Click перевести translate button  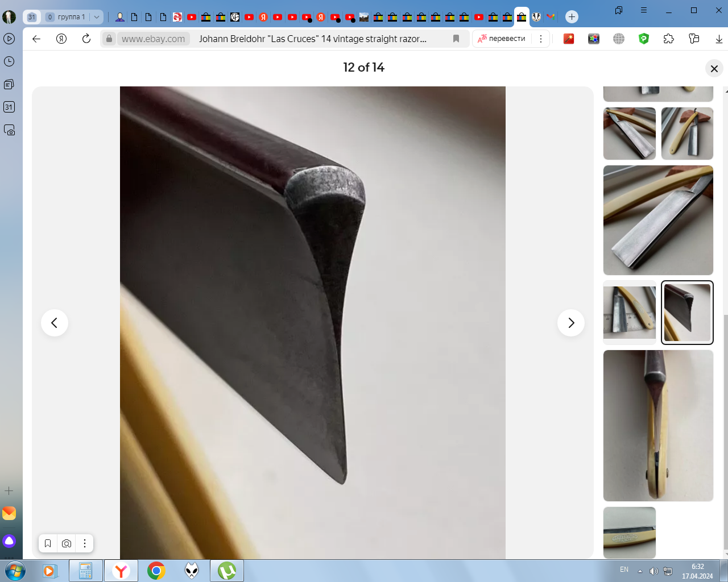502,39
